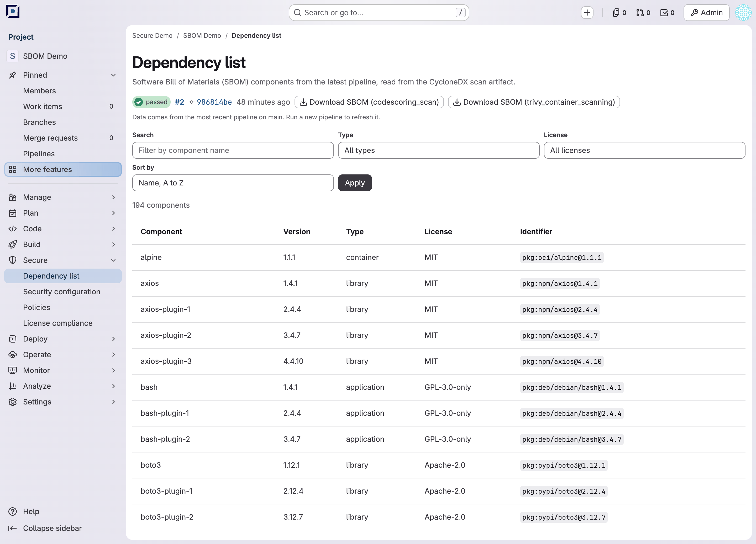
Task: Open assigned issues counter icon
Action: (x=619, y=13)
